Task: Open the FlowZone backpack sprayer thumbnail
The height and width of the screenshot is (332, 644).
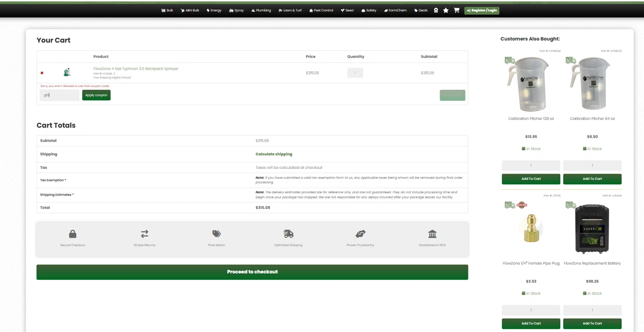Action: pyautogui.click(x=67, y=73)
